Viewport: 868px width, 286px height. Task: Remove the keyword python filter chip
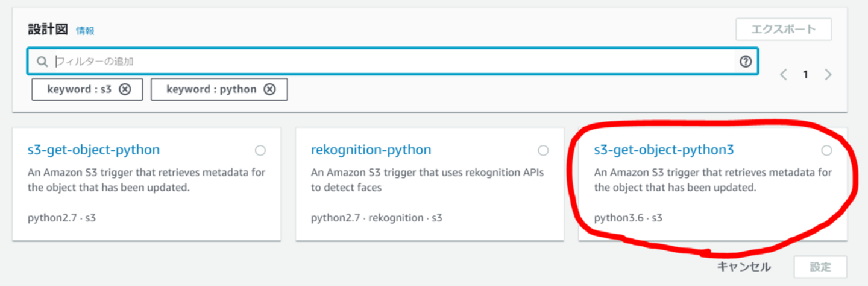(x=269, y=89)
